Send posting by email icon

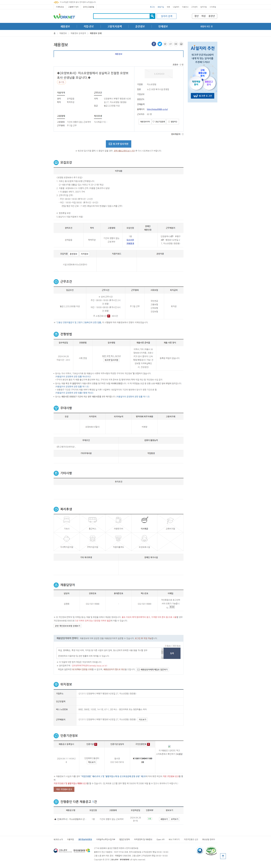(x=176, y=44)
